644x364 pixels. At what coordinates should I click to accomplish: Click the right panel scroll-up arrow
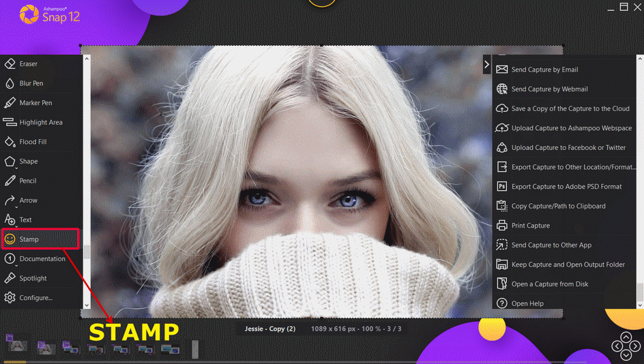pos(640,59)
